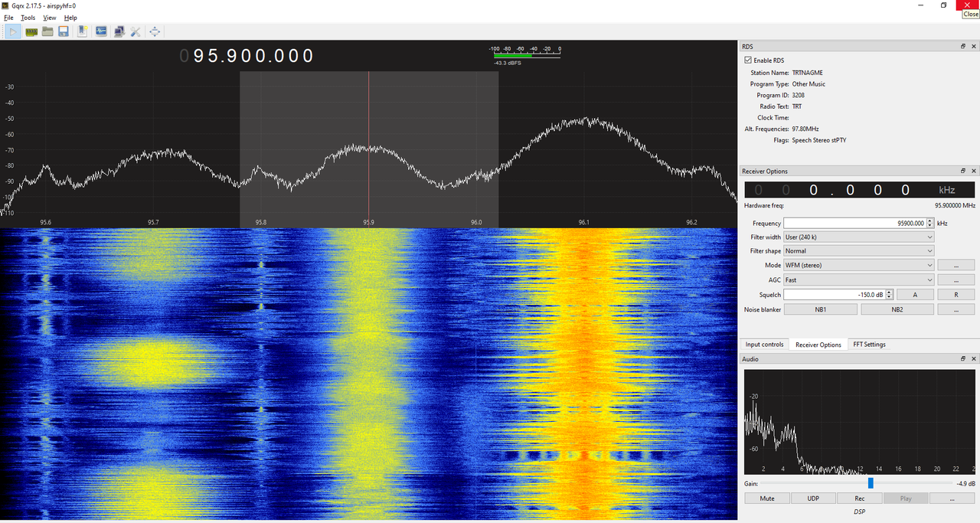Open I/O device configuration via the circuit board icon
Image resolution: width=980 pixels, height=523 pixels.
pos(31,31)
